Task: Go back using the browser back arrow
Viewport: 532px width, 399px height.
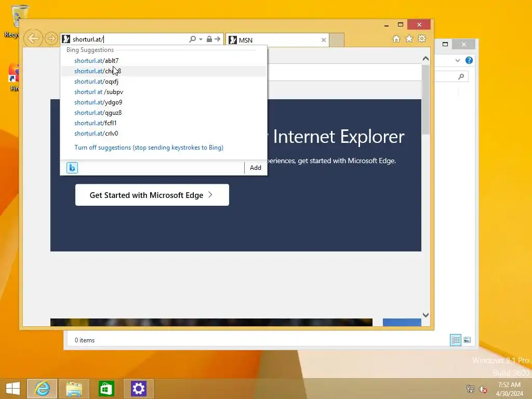Action: coord(33,38)
